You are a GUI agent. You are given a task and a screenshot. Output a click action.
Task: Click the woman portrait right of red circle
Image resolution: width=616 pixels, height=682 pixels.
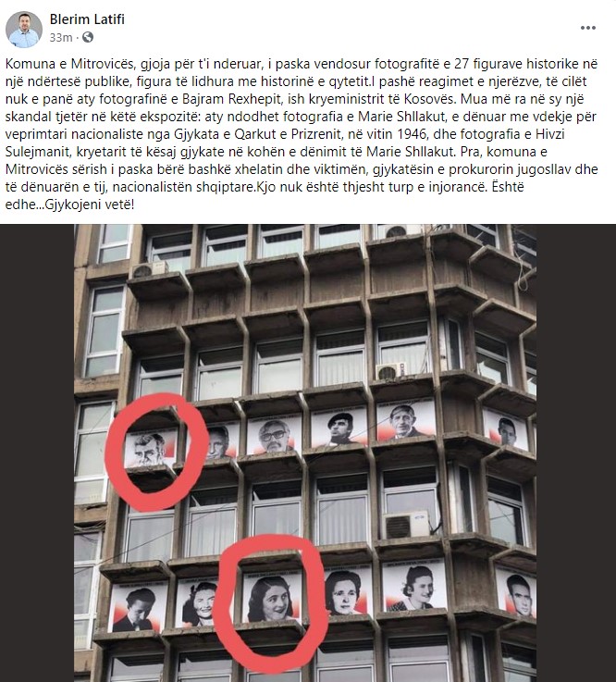[346, 590]
